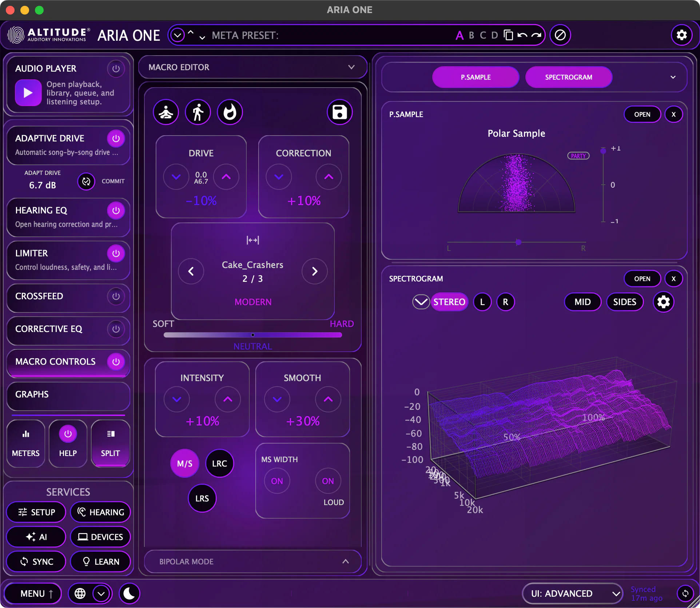Go to next preset after Cake_Crashers
This screenshot has width=700, height=608.
[315, 271]
